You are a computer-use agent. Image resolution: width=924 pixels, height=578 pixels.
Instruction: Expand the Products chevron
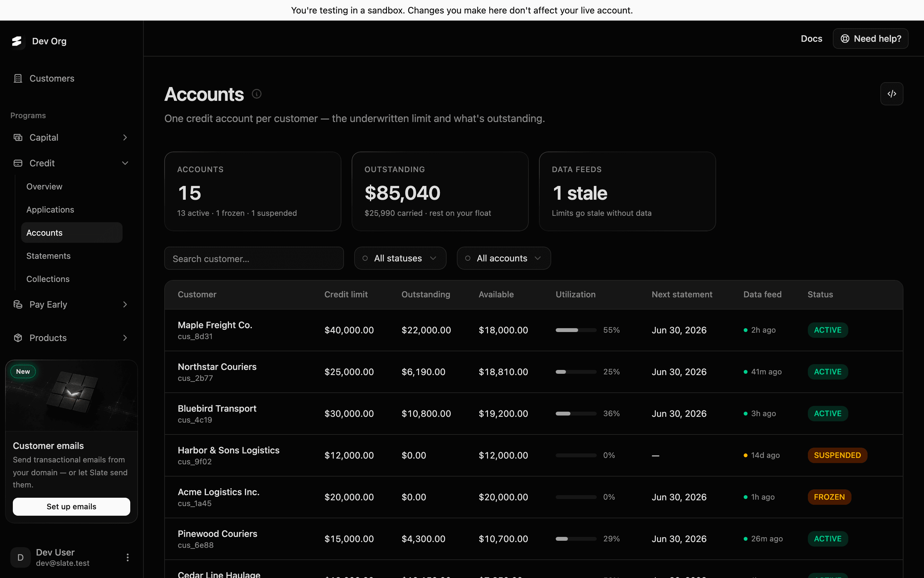tap(125, 337)
